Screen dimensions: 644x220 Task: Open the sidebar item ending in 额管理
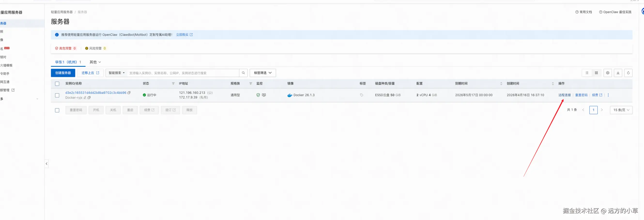[x=7, y=90]
